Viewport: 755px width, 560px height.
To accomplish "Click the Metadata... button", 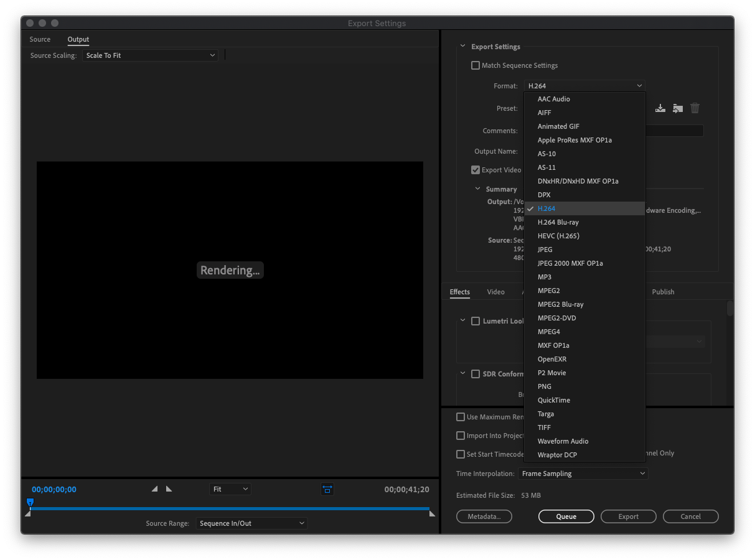I will [484, 516].
